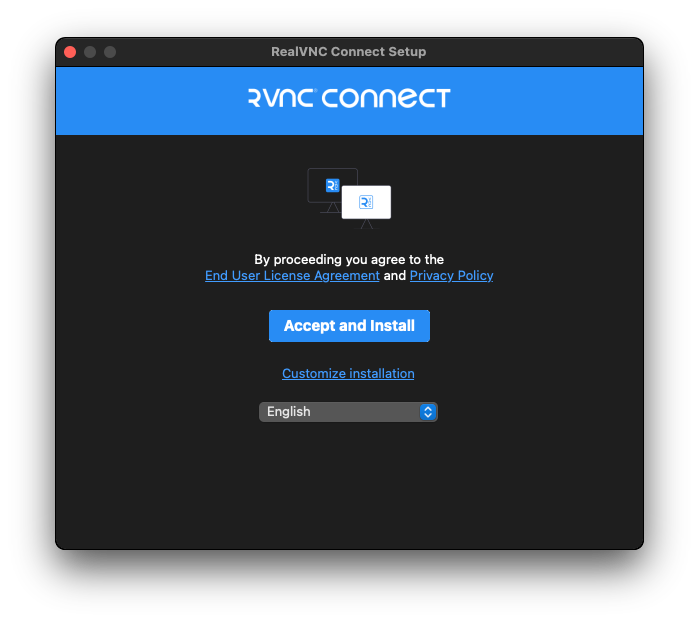Close the RealVNC Connect Setup window
The width and height of the screenshot is (699, 623).
point(70,52)
